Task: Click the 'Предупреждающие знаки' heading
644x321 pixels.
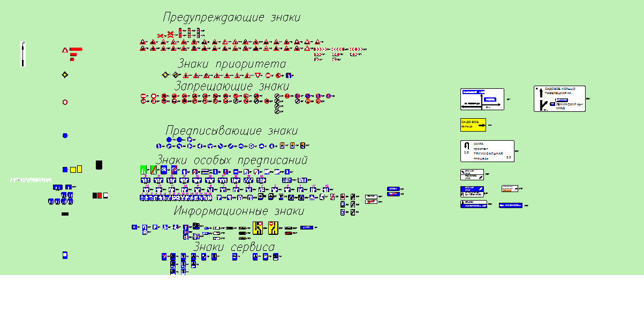Action: (x=231, y=18)
